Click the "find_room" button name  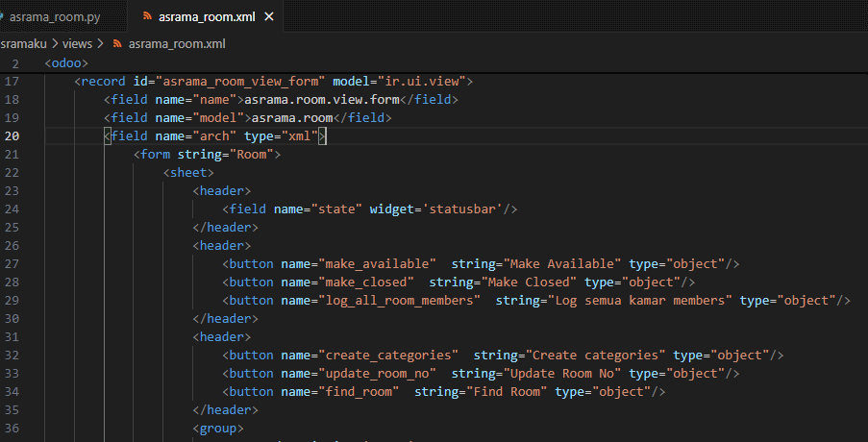click(359, 392)
